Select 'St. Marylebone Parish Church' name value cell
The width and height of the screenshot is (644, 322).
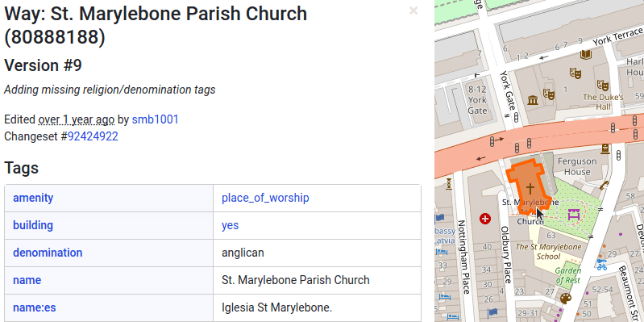(x=317, y=280)
